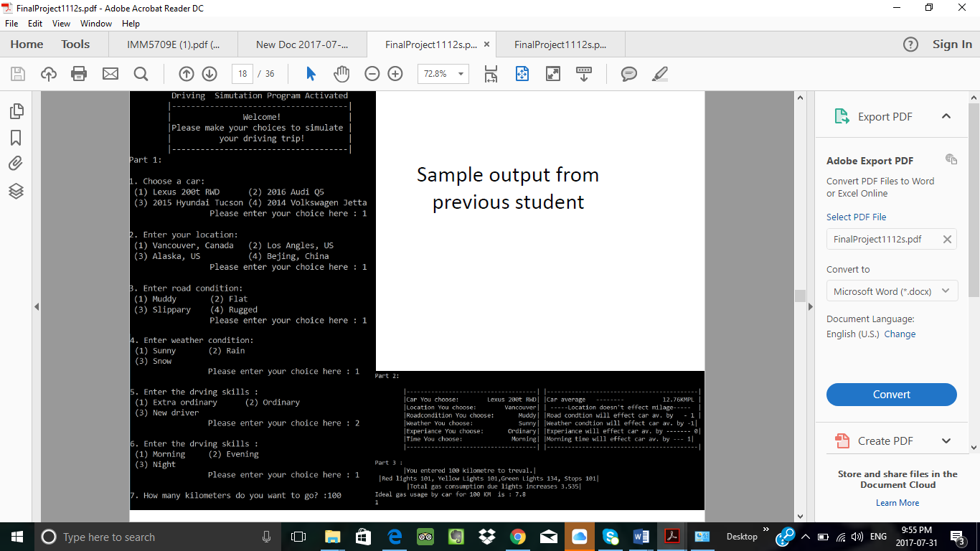Click the blue Convert button
Screen dimensions: 980x551
891,395
